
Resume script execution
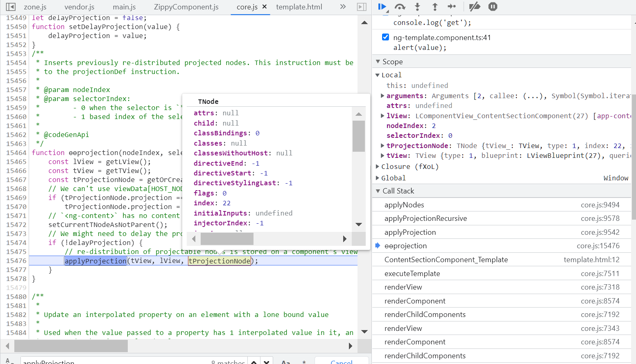383,7
